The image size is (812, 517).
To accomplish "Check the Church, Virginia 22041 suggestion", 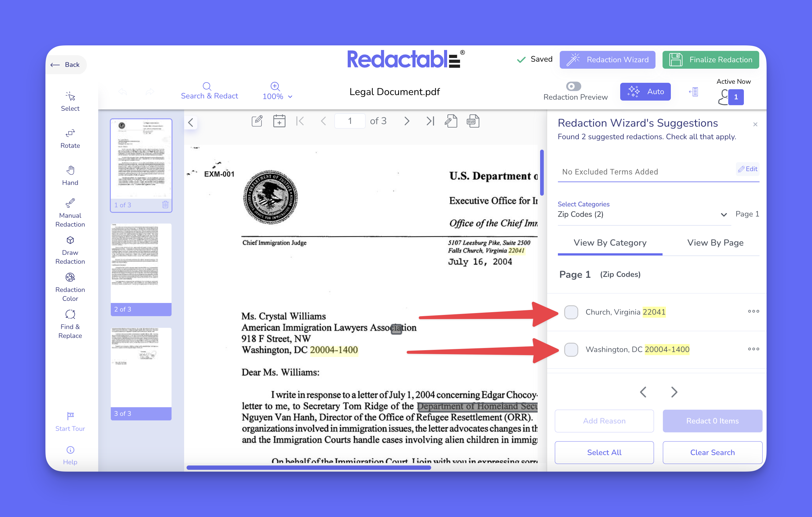I will 571,312.
